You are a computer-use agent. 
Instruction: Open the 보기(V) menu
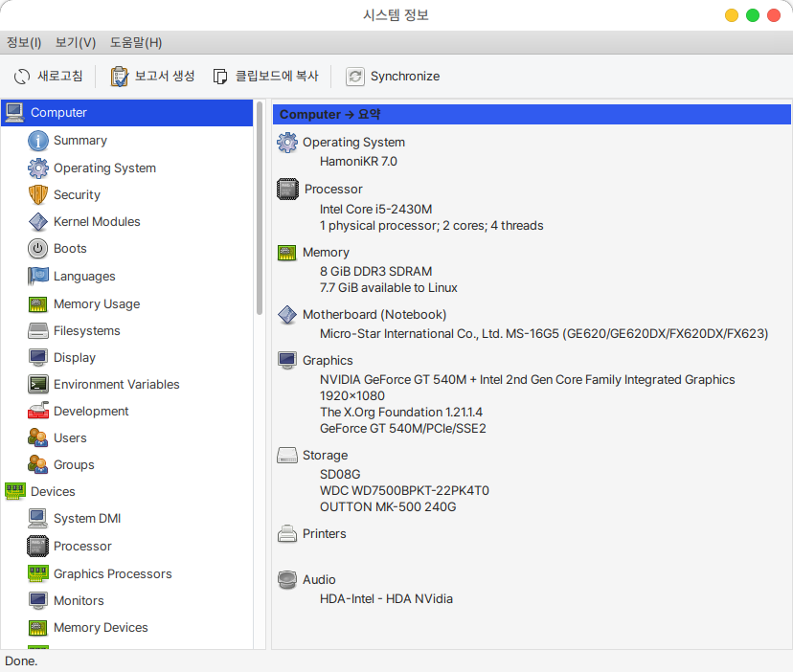point(76,42)
